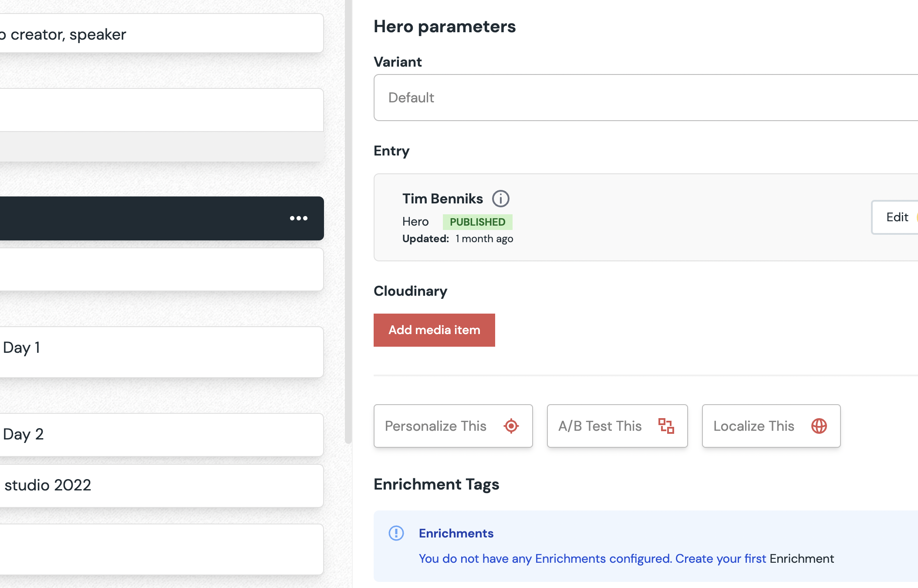Click the PUBLISHED status badge

pyautogui.click(x=477, y=222)
